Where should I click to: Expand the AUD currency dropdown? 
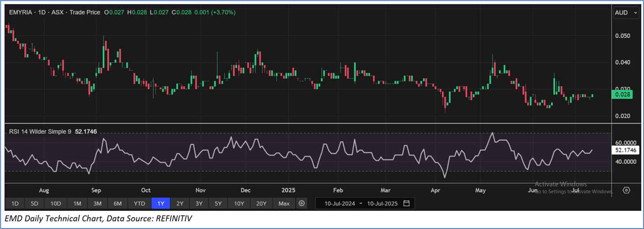pos(626,13)
